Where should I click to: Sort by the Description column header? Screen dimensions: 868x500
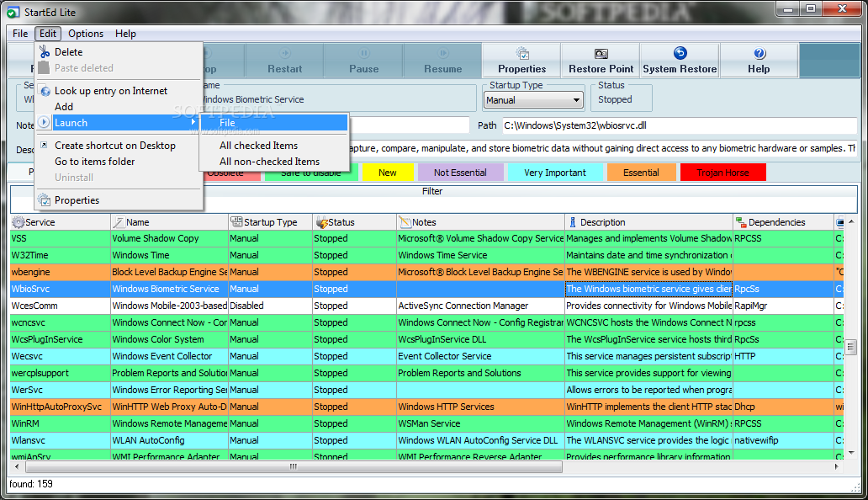648,222
